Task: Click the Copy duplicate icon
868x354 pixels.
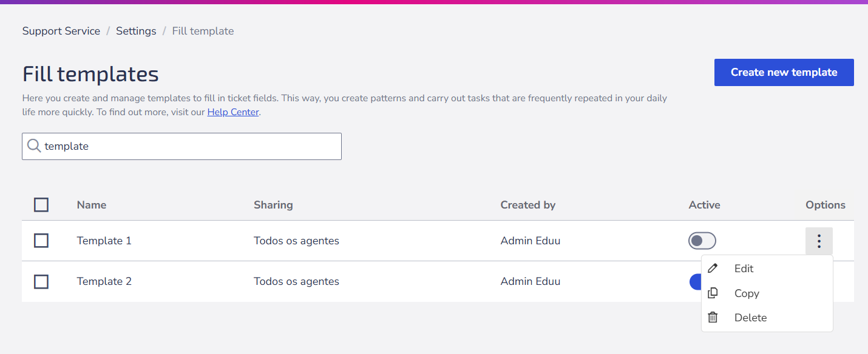Action: click(x=713, y=293)
